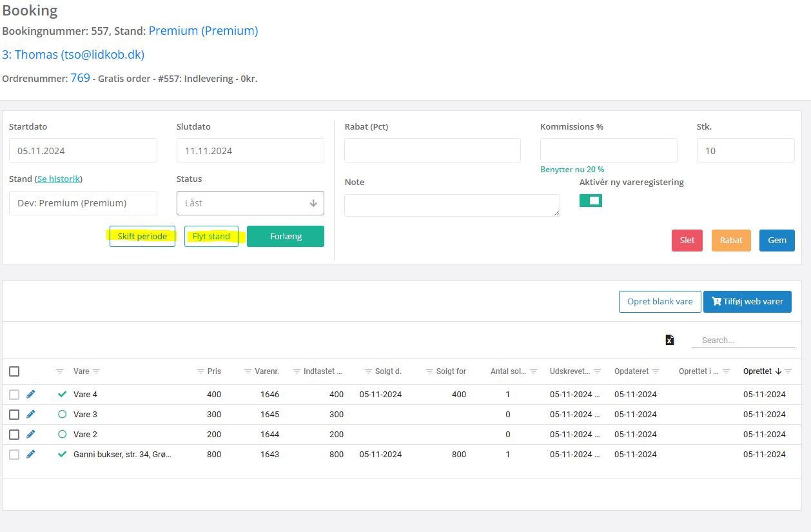The height and width of the screenshot is (532, 811).
Task: Click the Tilføj web varer button
Action: pyautogui.click(x=747, y=301)
